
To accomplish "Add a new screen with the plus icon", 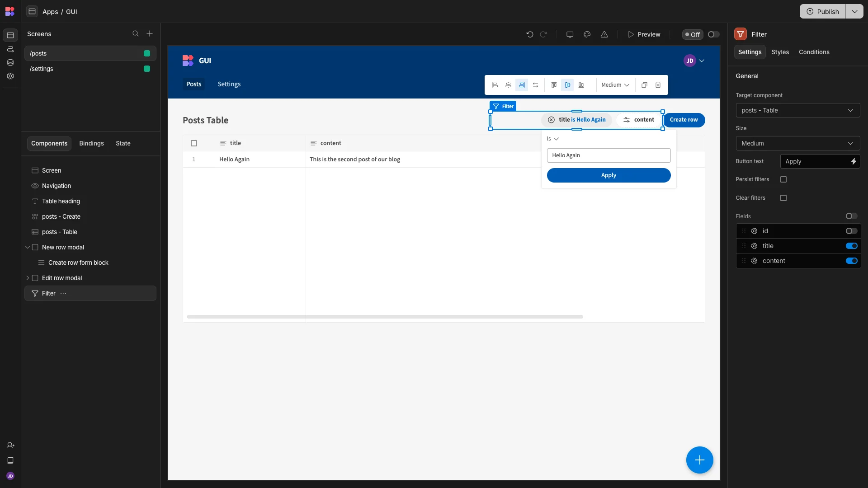I will pos(150,34).
